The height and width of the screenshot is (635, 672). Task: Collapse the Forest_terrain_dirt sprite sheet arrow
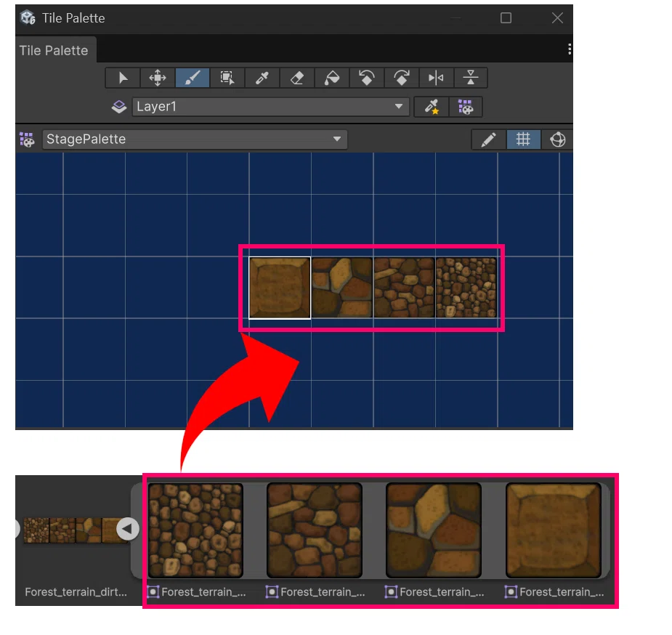(128, 529)
